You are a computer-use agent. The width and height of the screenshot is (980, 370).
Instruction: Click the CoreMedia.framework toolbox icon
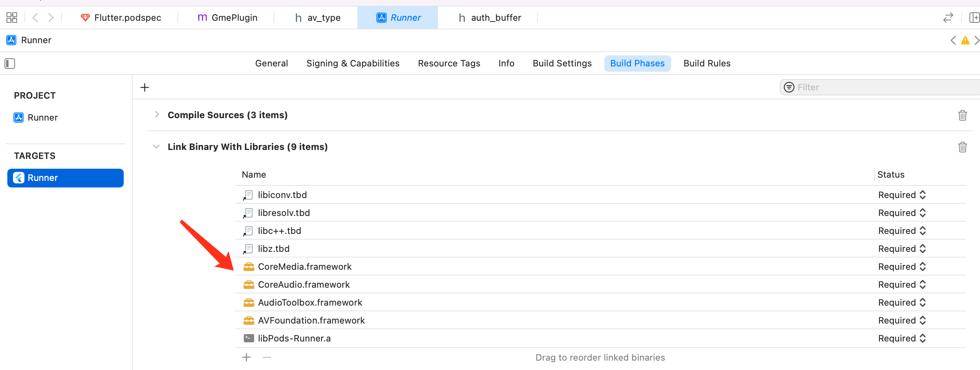pos(249,266)
